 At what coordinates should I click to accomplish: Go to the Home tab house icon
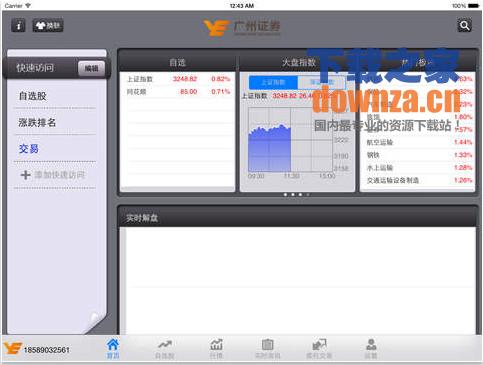(113, 344)
